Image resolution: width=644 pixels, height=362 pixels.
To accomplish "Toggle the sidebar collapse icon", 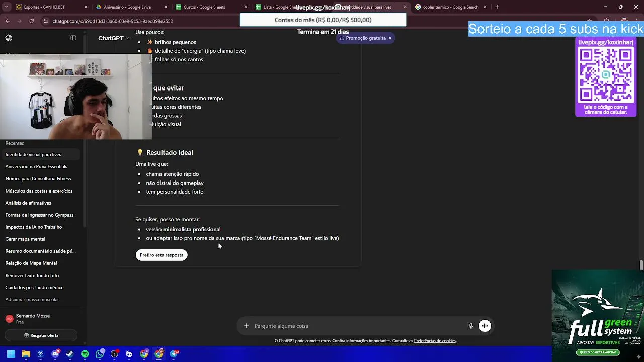I will (x=73, y=38).
